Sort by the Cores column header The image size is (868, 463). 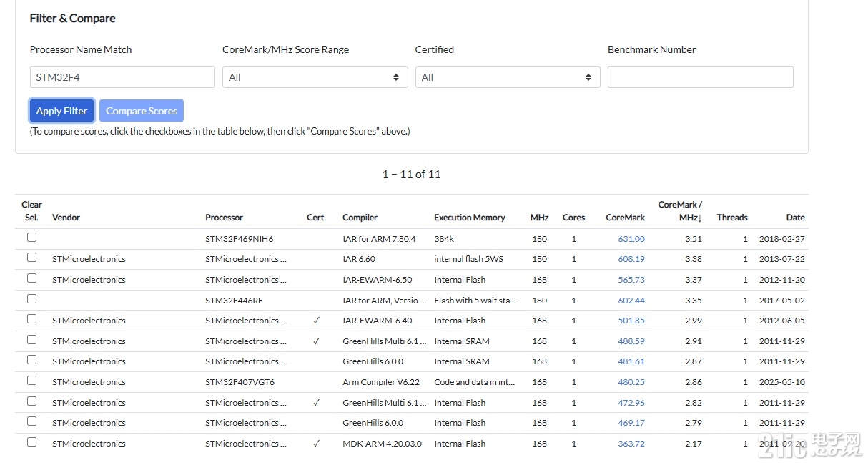[573, 218]
